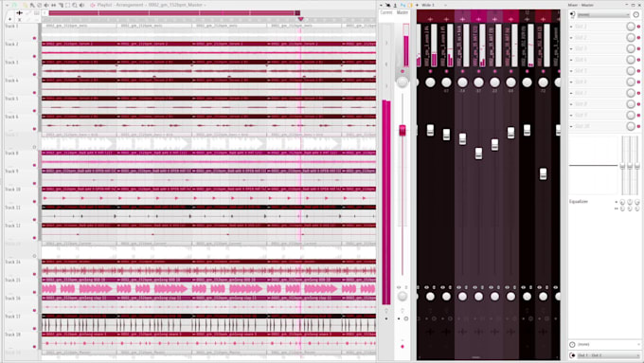Click the audio input icon beside the top selector

click(572, 14)
